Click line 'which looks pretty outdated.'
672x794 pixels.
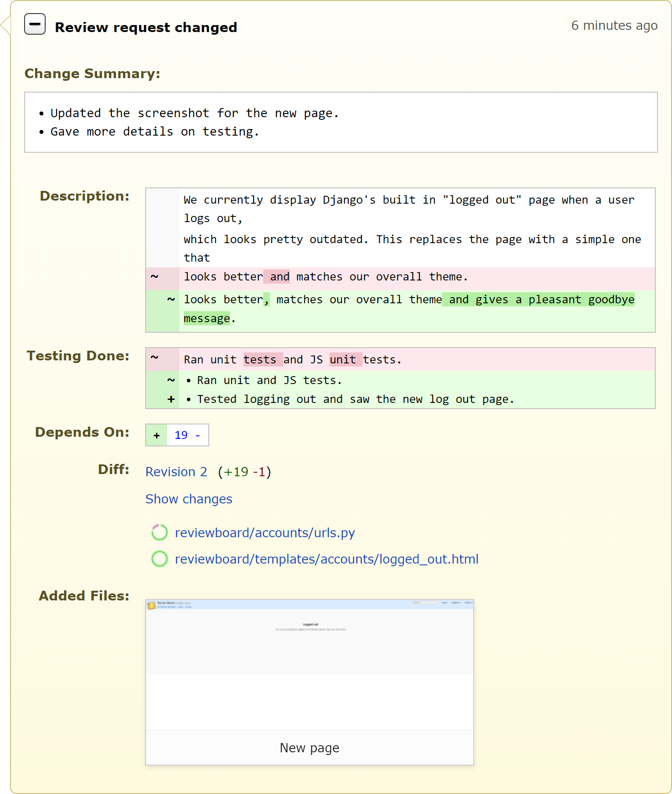tap(412, 249)
